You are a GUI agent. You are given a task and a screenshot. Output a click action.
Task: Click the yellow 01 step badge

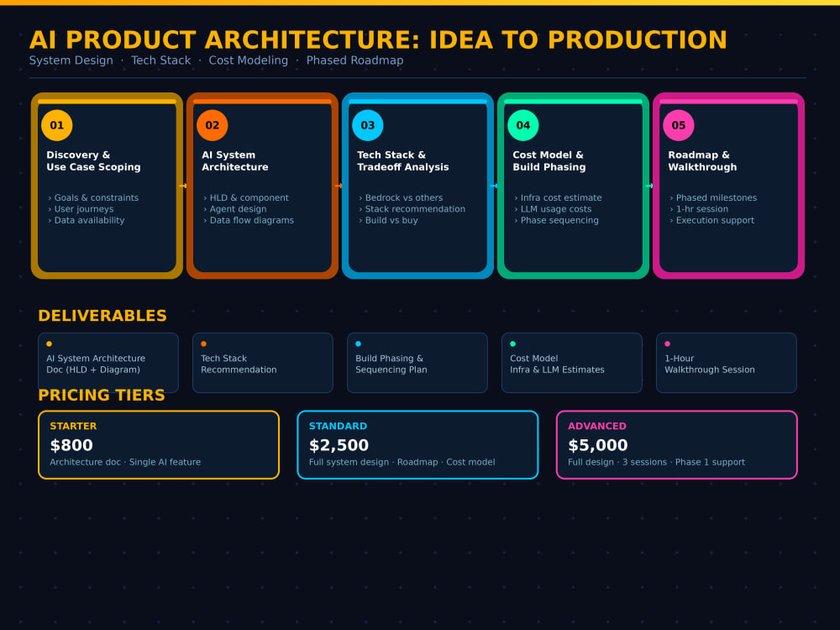tap(57, 125)
